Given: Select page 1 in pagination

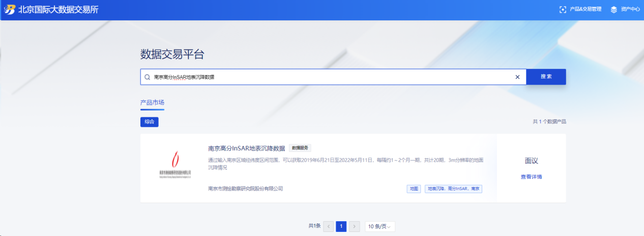Looking at the screenshot, I should pyautogui.click(x=341, y=226).
